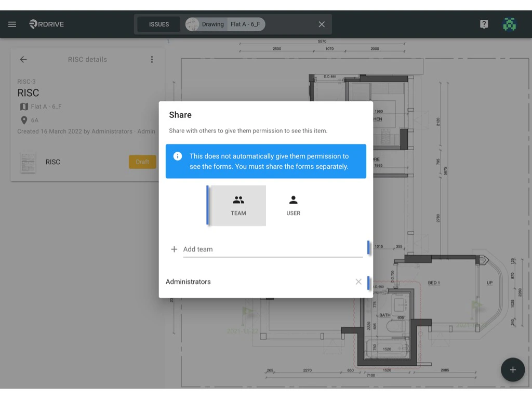Click the green avatar icon top right
The height and width of the screenshot is (399, 532).
click(510, 24)
